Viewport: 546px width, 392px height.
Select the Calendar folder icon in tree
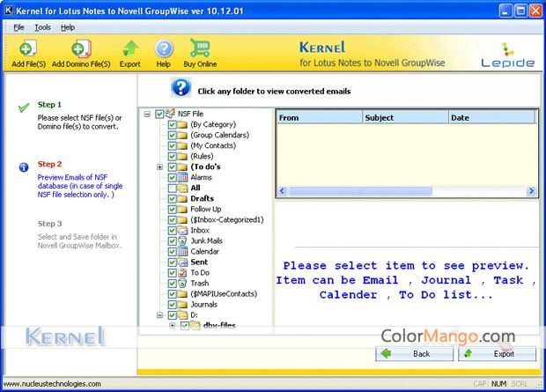[x=184, y=251]
